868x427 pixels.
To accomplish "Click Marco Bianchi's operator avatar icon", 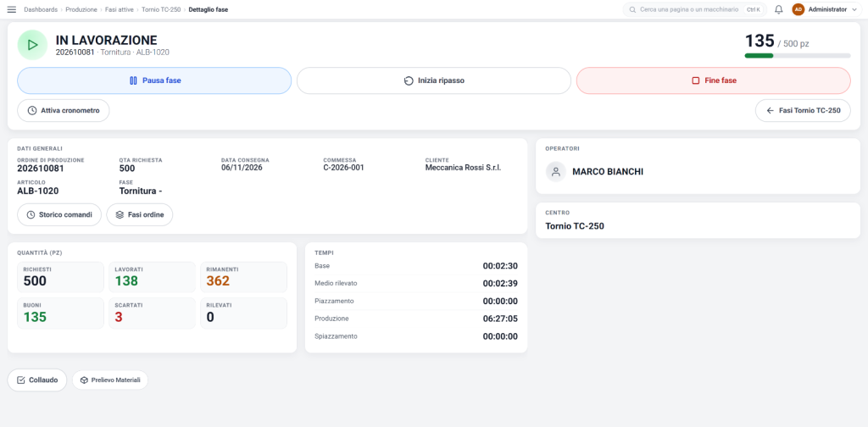I will click(x=556, y=172).
